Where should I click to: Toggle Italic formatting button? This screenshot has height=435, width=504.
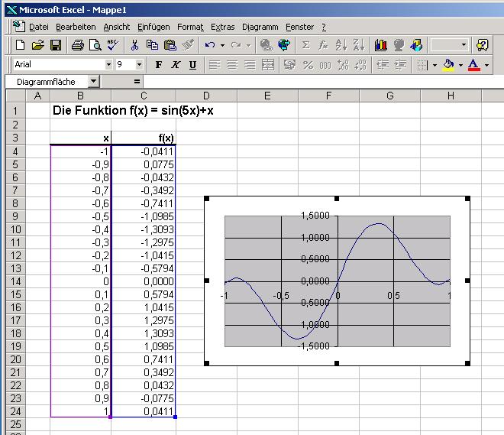point(176,65)
